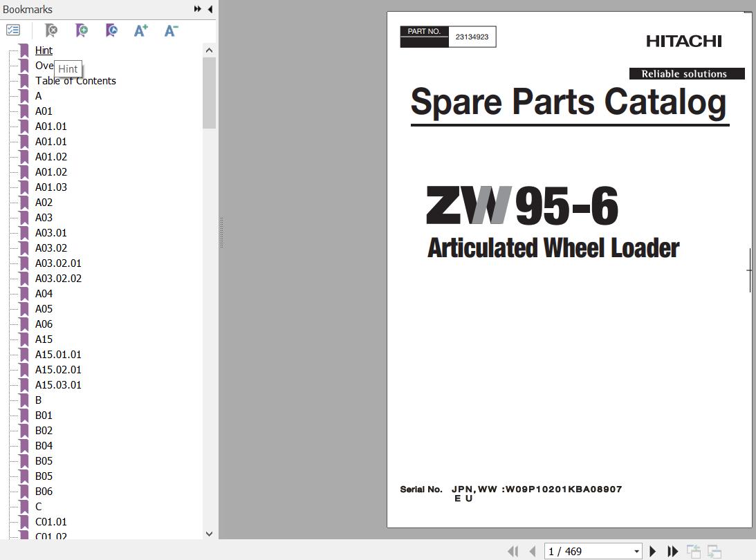The image size is (756, 560).
Task: Select bookmark C01.01
Action: (x=51, y=521)
